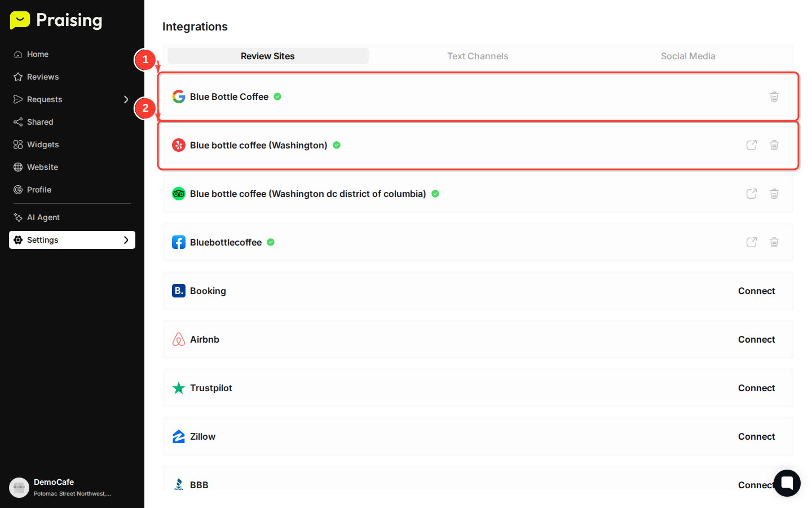This screenshot has height=508, width=812.
Task: Remove the Bluebottlecoffee Facebook integration
Action: (774, 242)
